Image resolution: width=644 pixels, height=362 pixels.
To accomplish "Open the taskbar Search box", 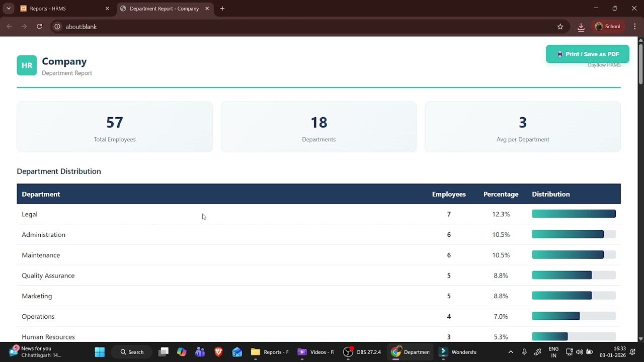I will point(132,352).
